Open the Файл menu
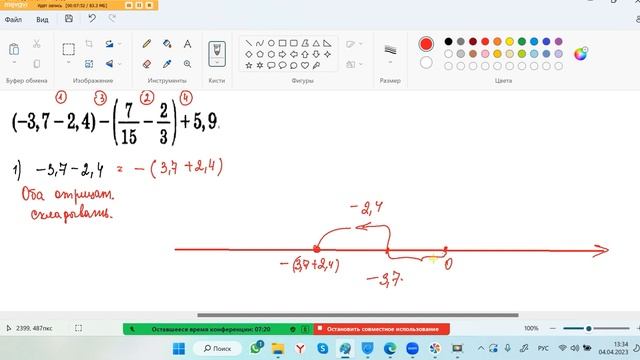This screenshot has height=360, width=640. coord(13,19)
